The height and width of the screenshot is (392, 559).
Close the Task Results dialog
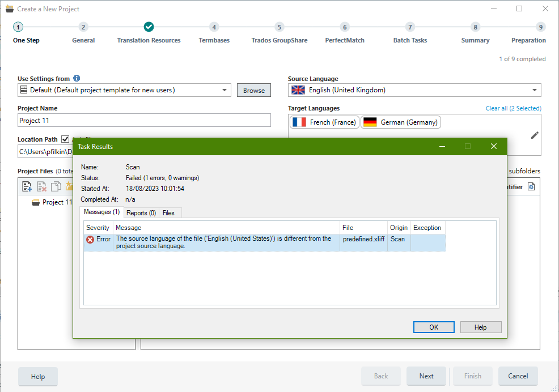tap(494, 146)
